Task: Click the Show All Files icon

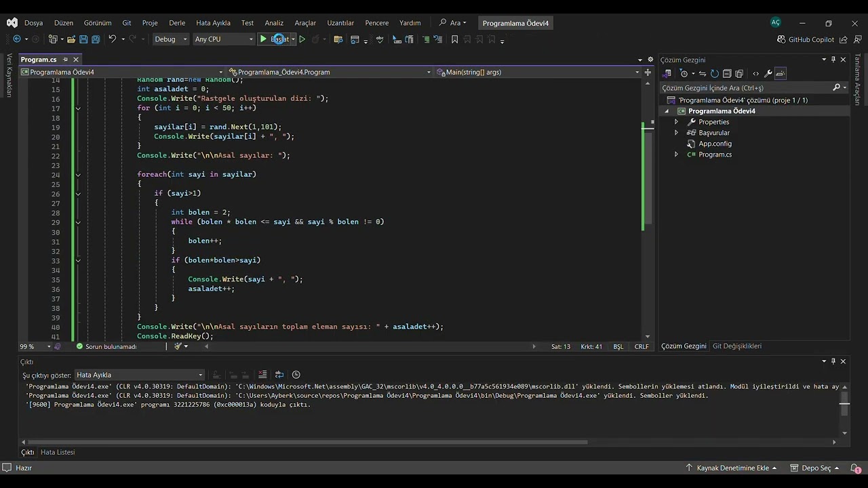Action: pyautogui.click(x=739, y=73)
